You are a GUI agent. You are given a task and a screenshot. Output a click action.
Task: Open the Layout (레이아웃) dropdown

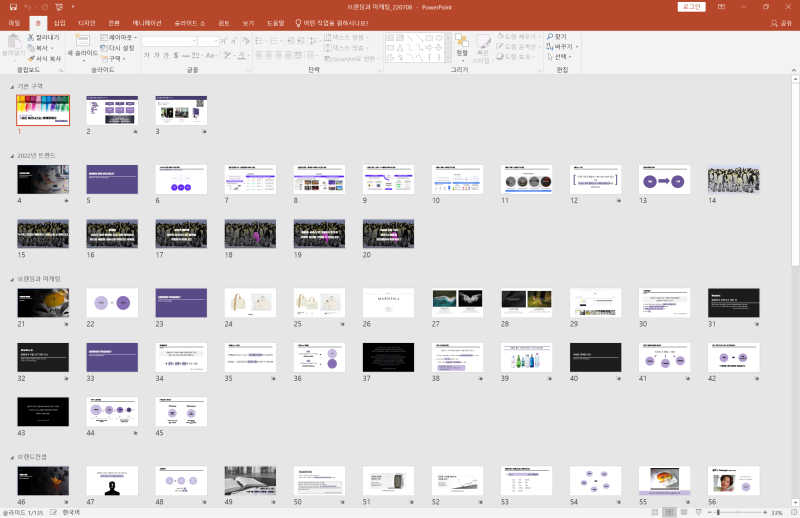[122, 37]
